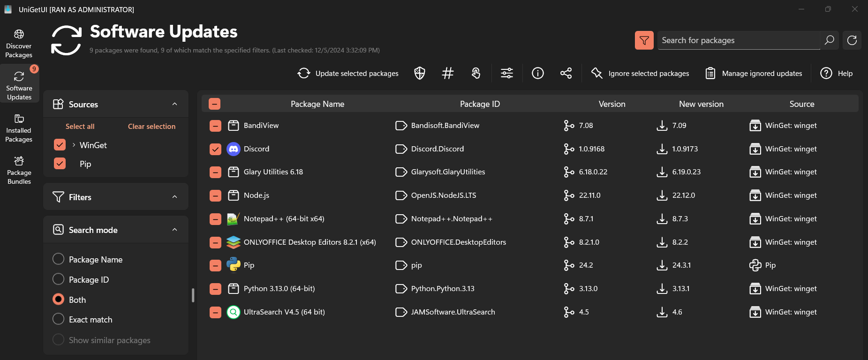Viewport: 868px width, 360px height.
Task: Click the Search for packages field
Action: 738,40
